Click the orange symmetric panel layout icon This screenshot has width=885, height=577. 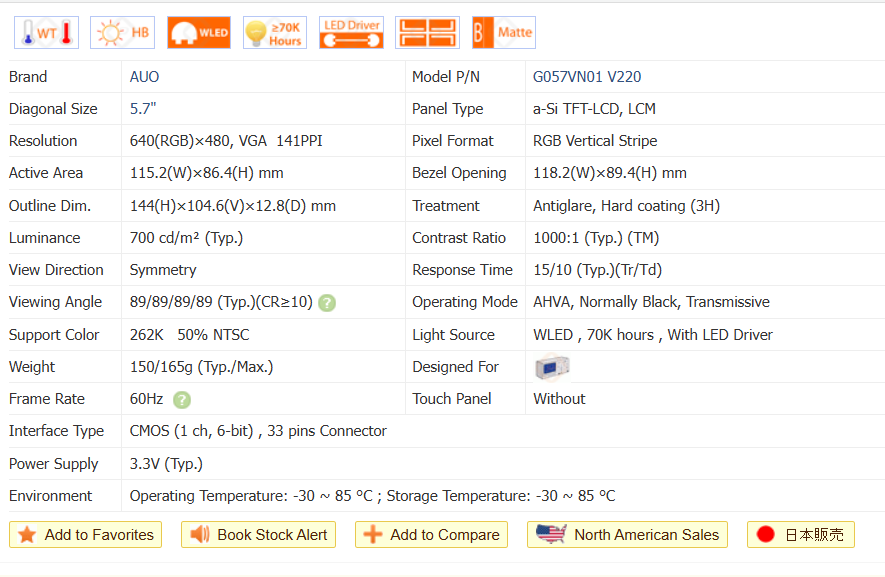(427, 33)
